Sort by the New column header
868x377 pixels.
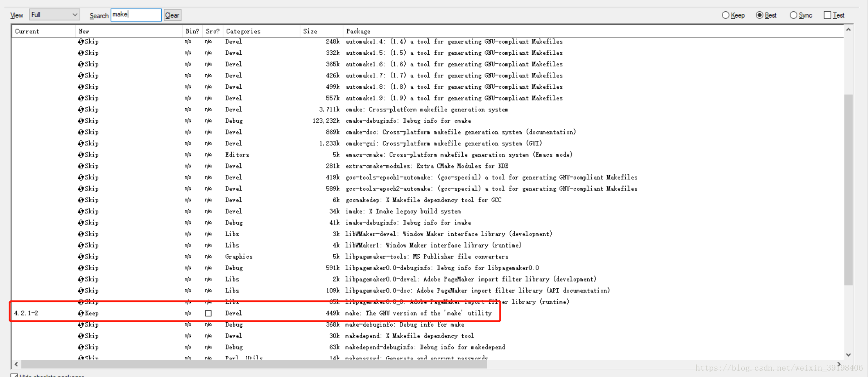[x=129, y=31]
